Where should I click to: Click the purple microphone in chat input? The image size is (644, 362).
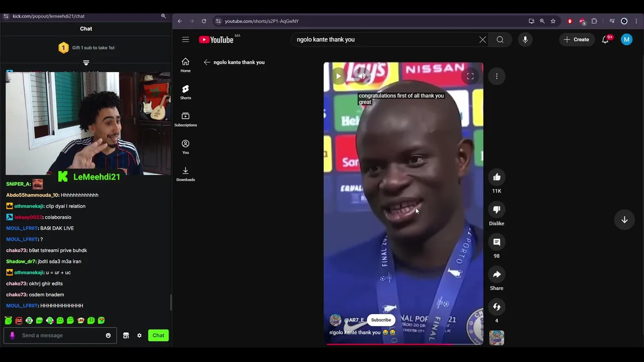(x=12, y=335)
